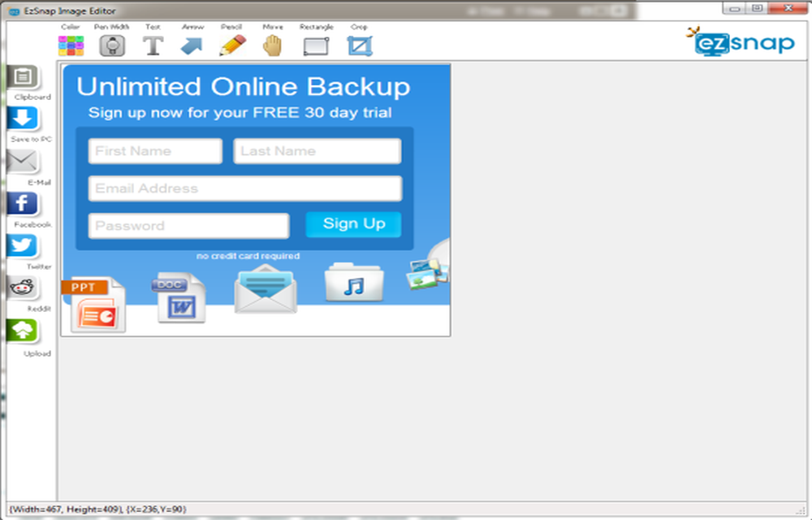812x520 pixels.
Task: Select the Pen Width tool
Action: point(112,45)
